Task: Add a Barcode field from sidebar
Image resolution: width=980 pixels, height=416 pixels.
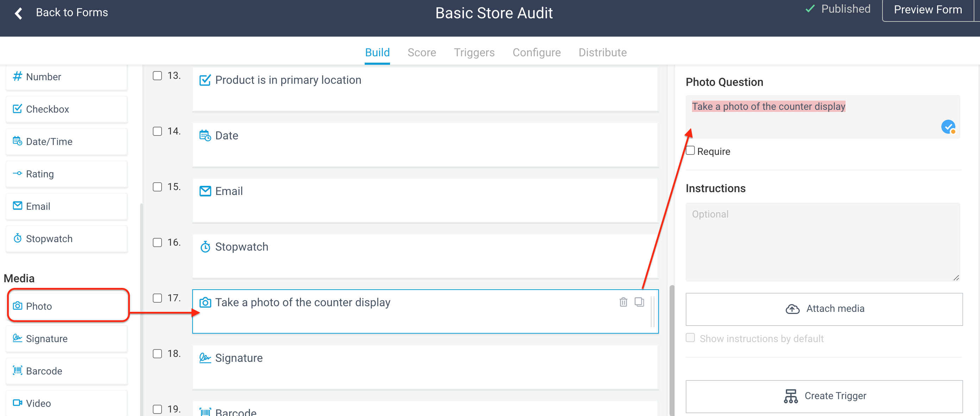Action: pos(67,371)
